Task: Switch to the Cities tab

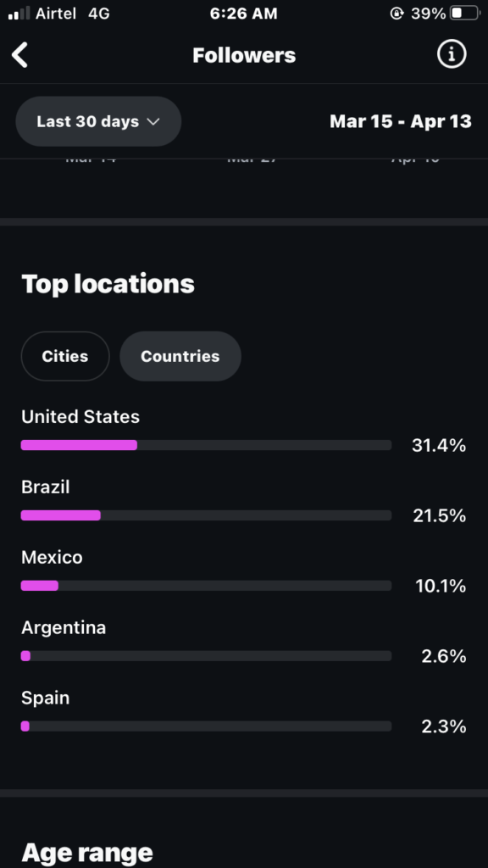Action: [x=65, y=356]
